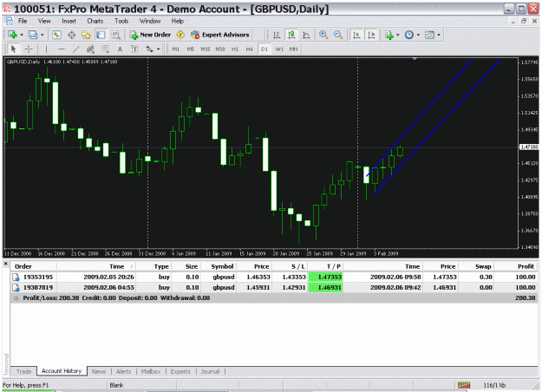Click the New Order button

[x=150, y=35]
